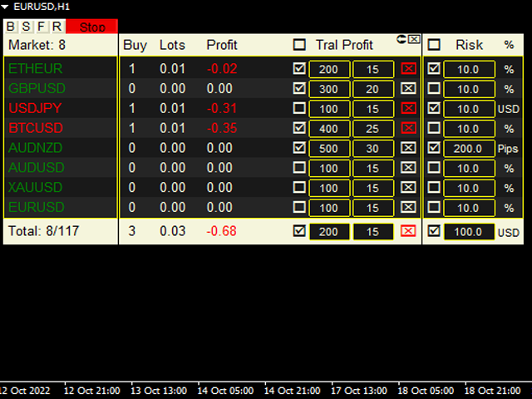Enable GBPUSD risk checkbox

coord(434,89)
